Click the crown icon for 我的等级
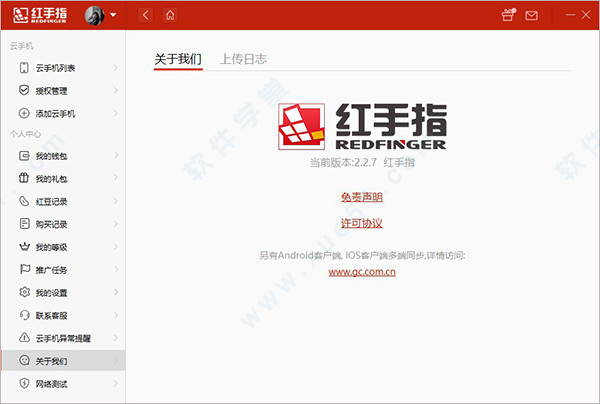600x404 pixels. coord(24,247)
